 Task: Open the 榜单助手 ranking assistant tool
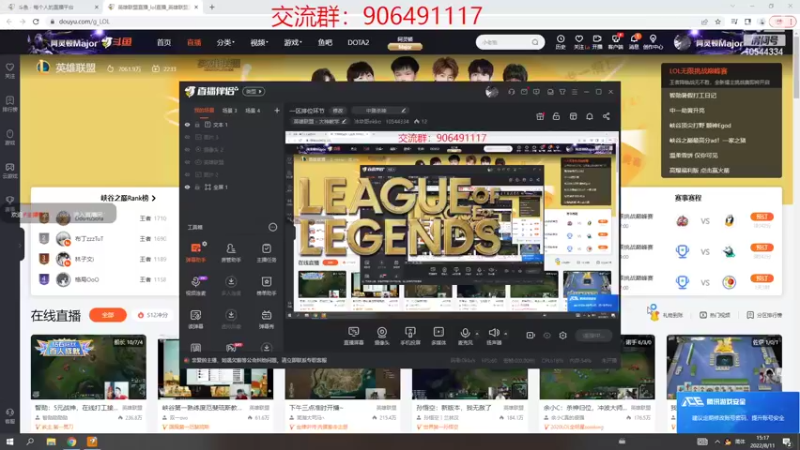click(x=266, y=286)
